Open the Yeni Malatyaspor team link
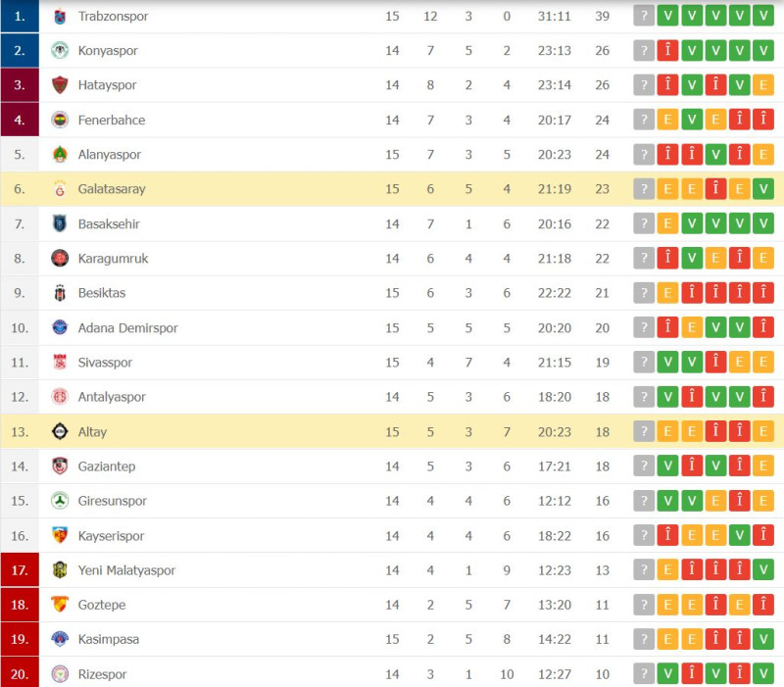 click(126, 570)
